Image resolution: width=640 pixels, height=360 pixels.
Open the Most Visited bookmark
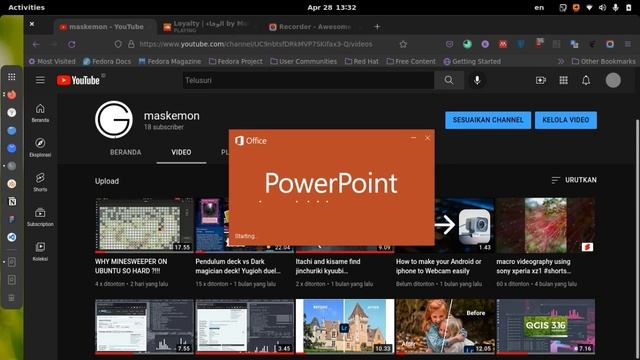(x=52, y=61)
